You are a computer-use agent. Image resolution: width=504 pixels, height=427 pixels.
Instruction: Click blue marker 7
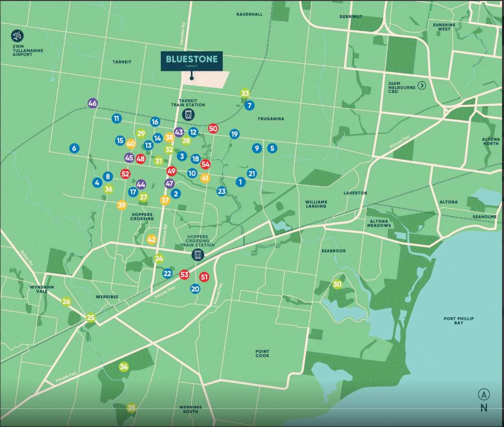(x=249, y=105)
